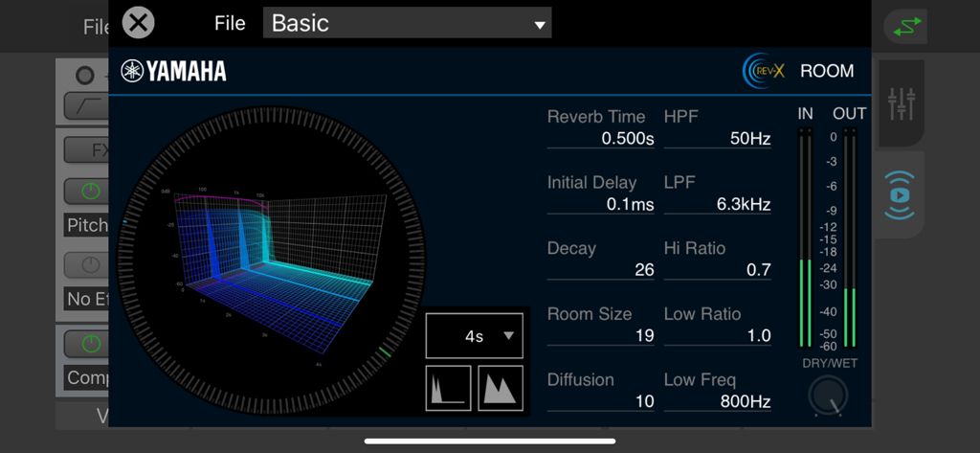Click the green routing arrows icon
Image resolution: width=980 pixels, height=453 pixels.
(x=907, y=26)
